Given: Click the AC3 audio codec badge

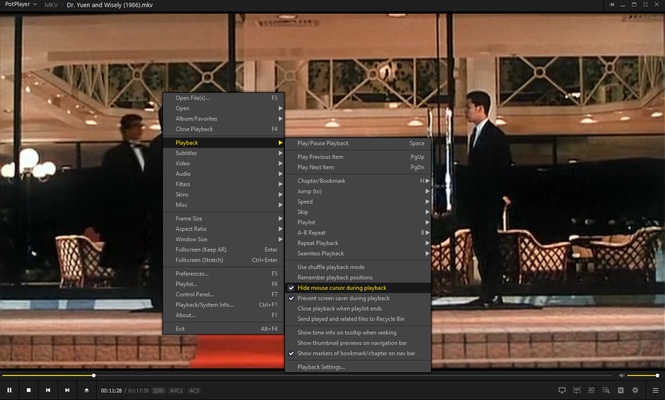Looking at the screenshot, I should click(194, 391).
